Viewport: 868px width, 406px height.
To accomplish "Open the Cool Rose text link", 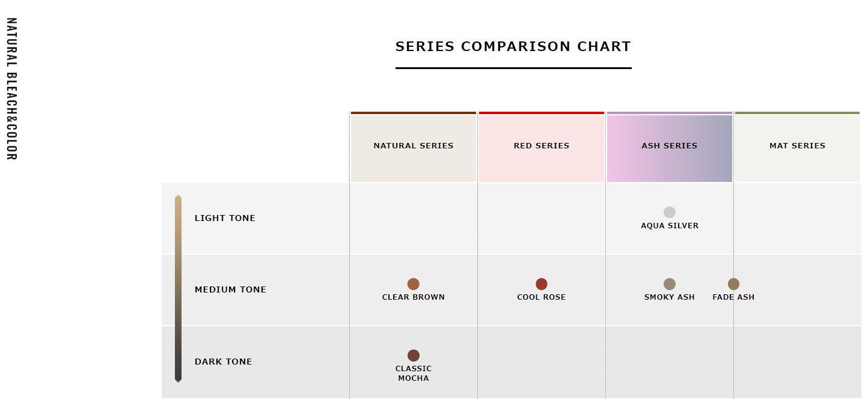I will click(542, 297).
